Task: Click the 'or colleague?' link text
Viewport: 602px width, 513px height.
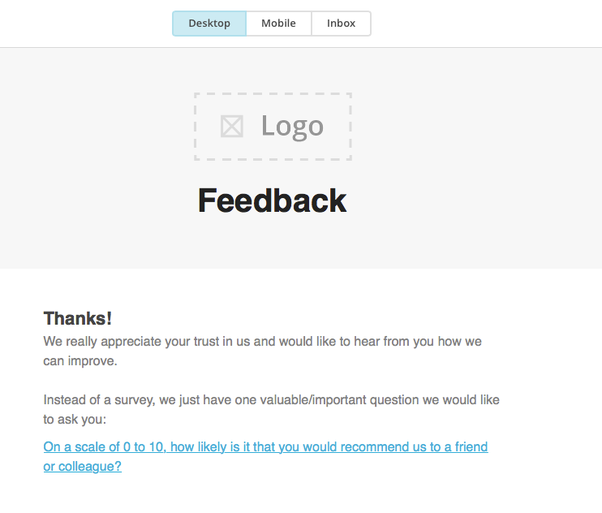Action: pos(82,466)
